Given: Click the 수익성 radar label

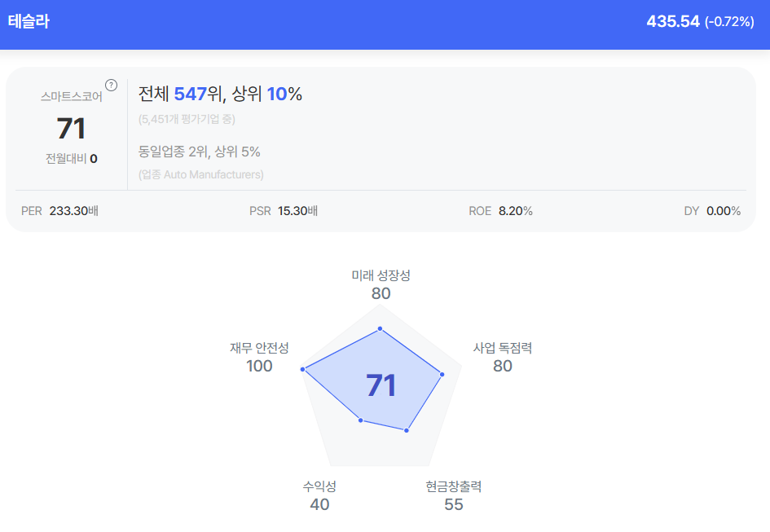Looking at the screenshot, I should point(319,486).
